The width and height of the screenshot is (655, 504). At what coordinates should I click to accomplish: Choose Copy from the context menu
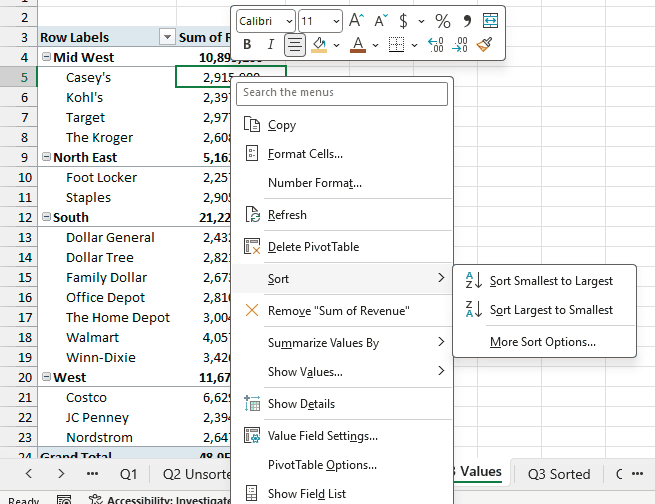tap(342, 125)
